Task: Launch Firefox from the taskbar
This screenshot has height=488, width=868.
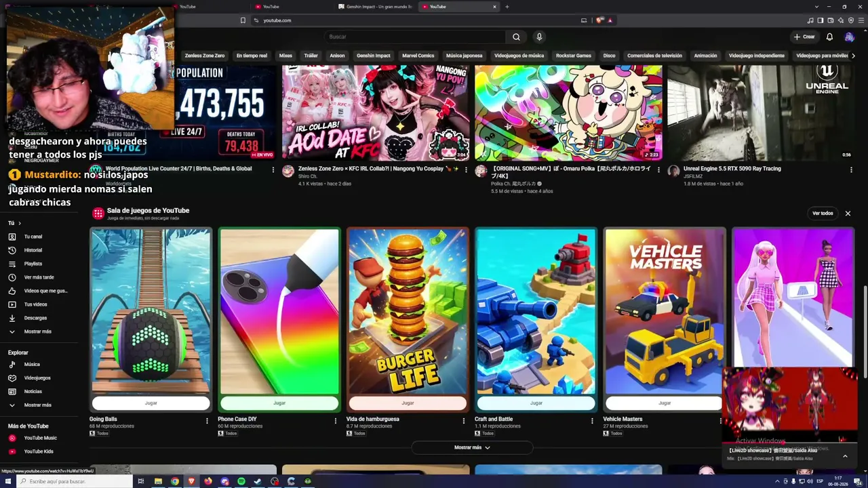Action: coord(208,481)
